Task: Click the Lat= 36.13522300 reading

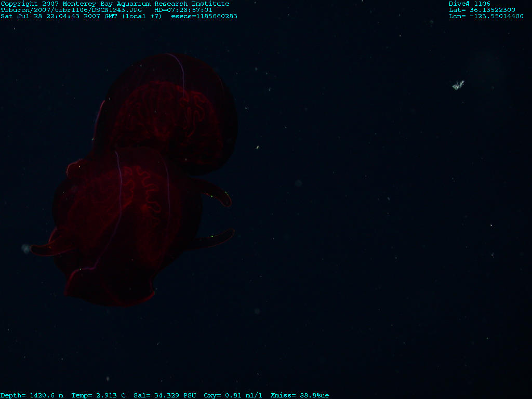Action: pos(482,10)
